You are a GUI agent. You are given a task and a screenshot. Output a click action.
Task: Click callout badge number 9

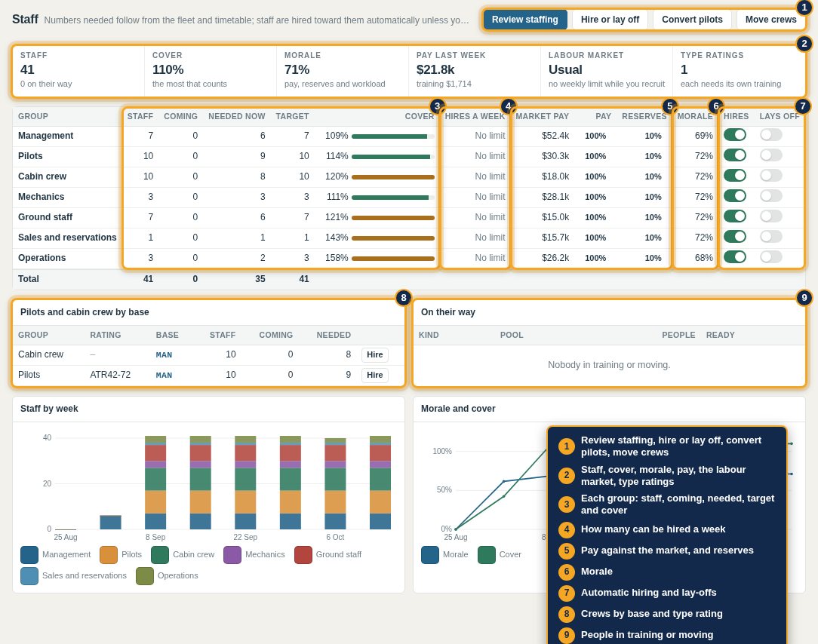click(804, 298)
